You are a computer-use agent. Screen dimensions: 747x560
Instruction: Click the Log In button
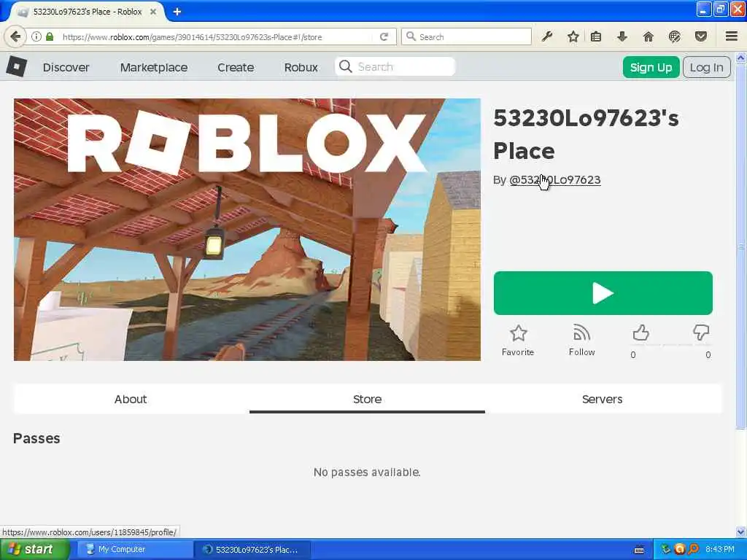(x=706, y=67)
